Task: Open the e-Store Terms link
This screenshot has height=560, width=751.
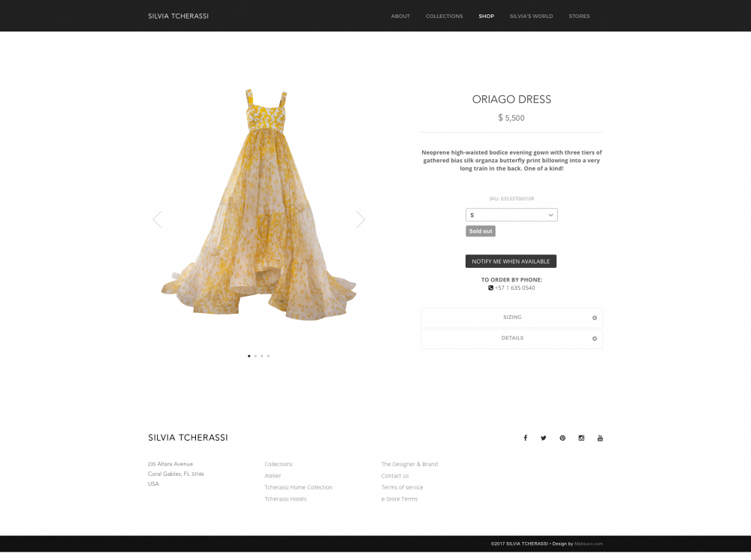Action: coord(400,498)
